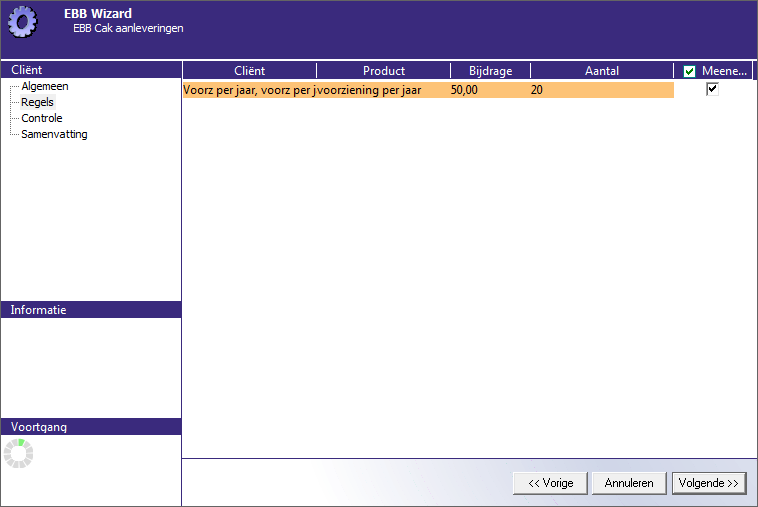Select Regels in the wizard tree

[x=37, y=102]
